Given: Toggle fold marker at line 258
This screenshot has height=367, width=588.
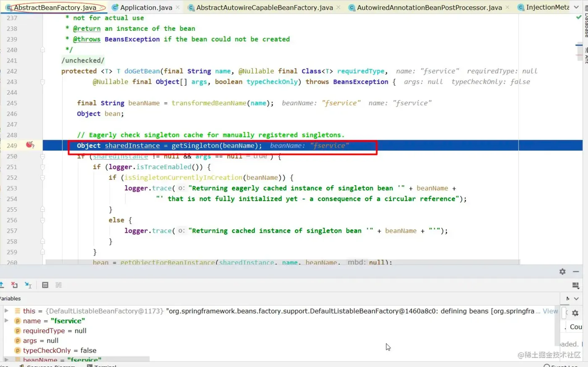Looking at the screenshot, I should tap(42, 241).
